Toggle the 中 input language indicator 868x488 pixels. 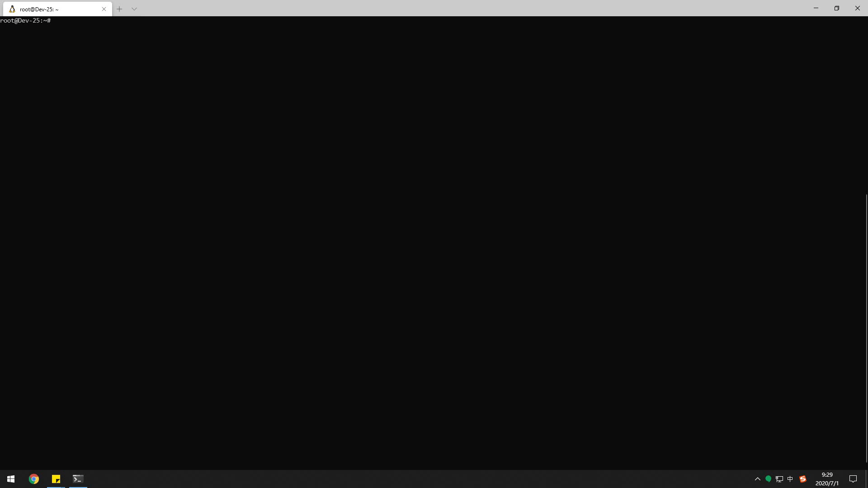pos(790,479)
